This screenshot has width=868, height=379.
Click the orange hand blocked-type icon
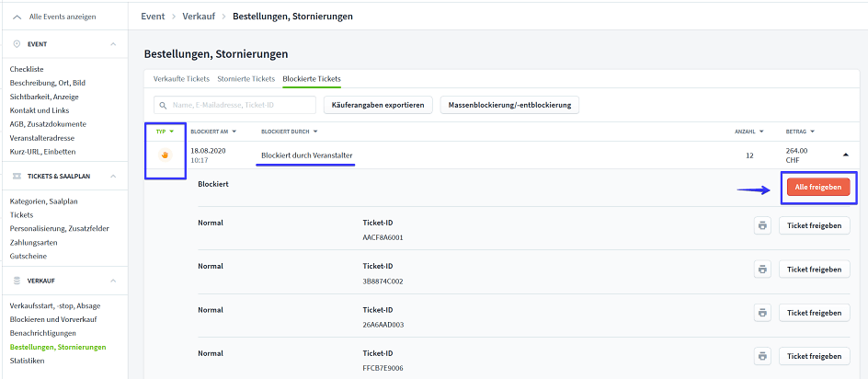tap(166, 155)
